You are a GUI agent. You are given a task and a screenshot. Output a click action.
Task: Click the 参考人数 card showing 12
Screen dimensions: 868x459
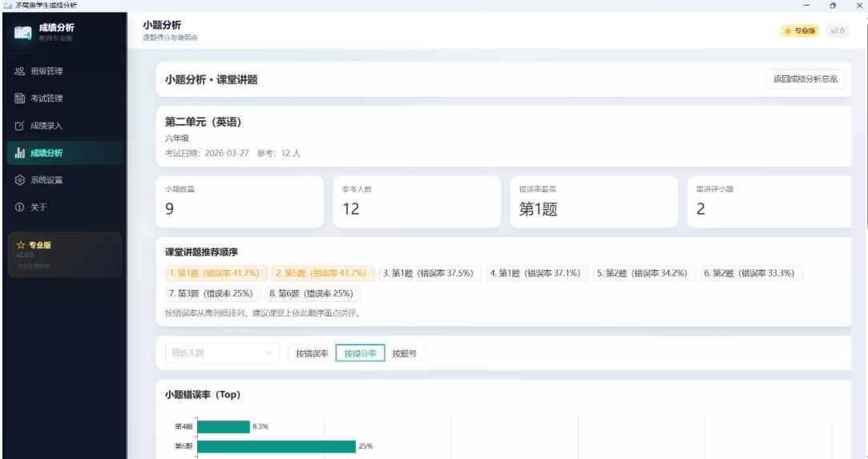[417, 202]
